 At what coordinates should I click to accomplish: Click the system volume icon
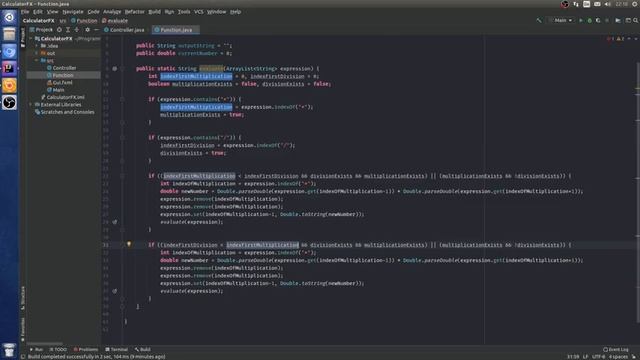(x=608, y=4)
